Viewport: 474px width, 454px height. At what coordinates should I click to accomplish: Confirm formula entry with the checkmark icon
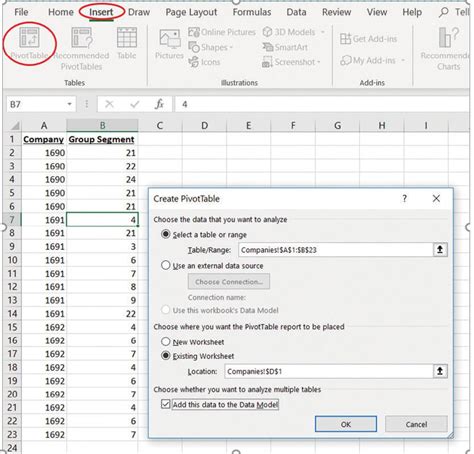click(135, 104)
